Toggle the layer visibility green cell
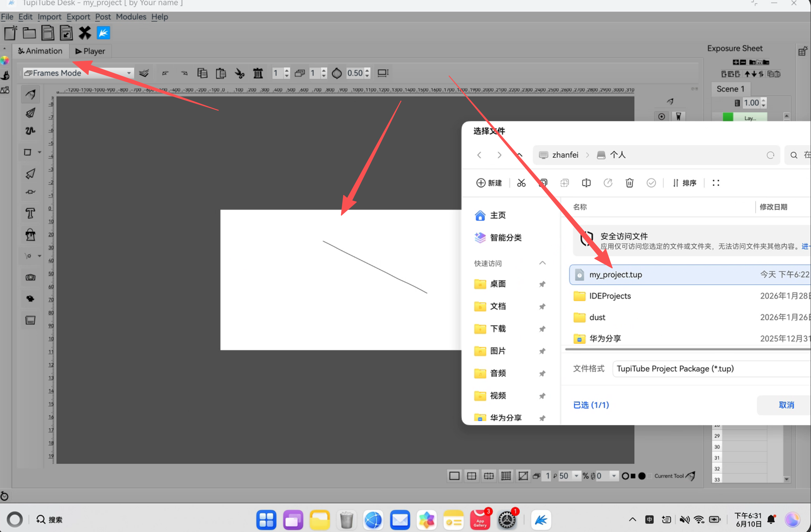 point(728,118)
